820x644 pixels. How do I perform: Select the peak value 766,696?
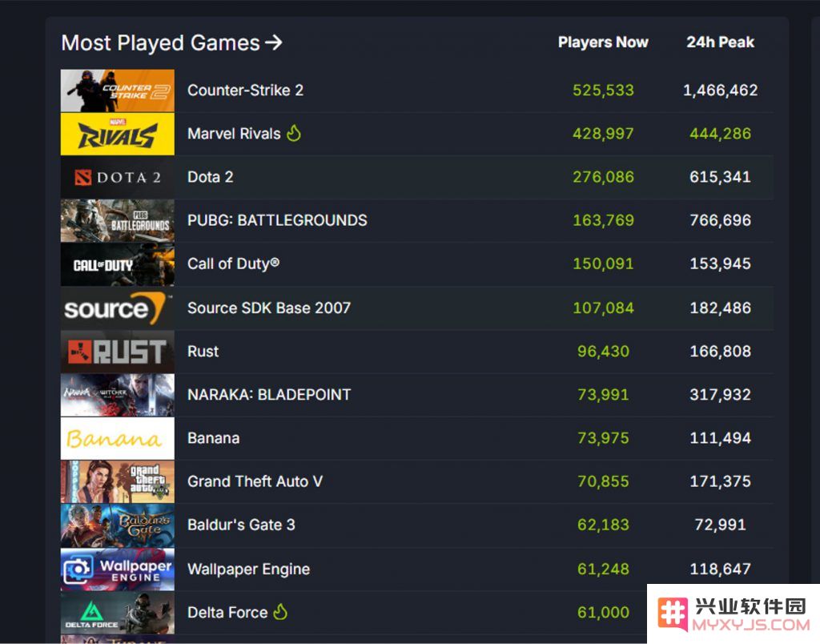click(x=720, y=220)
